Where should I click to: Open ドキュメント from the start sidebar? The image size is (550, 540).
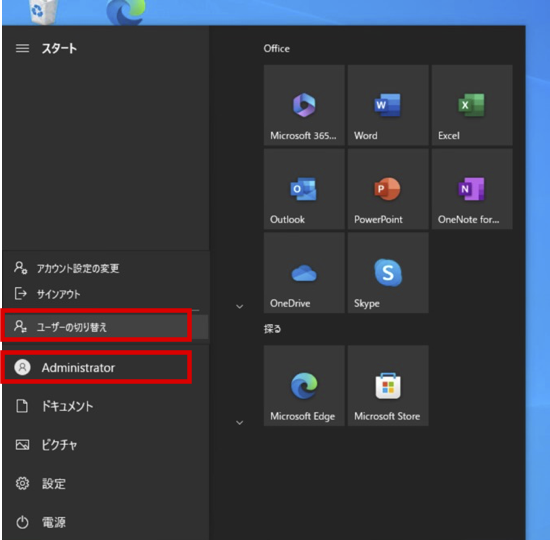pyautogui.click(x=105, y=406)
